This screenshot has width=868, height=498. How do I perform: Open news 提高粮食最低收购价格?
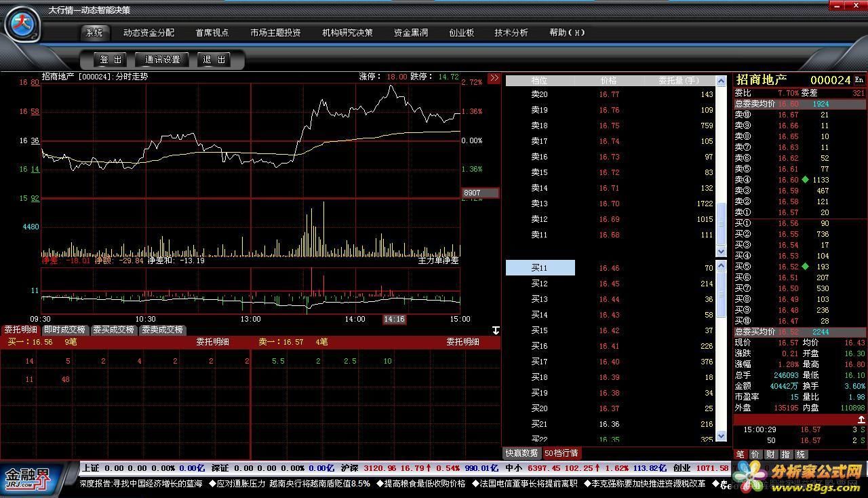pyautogui.click(x=421, y=484)
